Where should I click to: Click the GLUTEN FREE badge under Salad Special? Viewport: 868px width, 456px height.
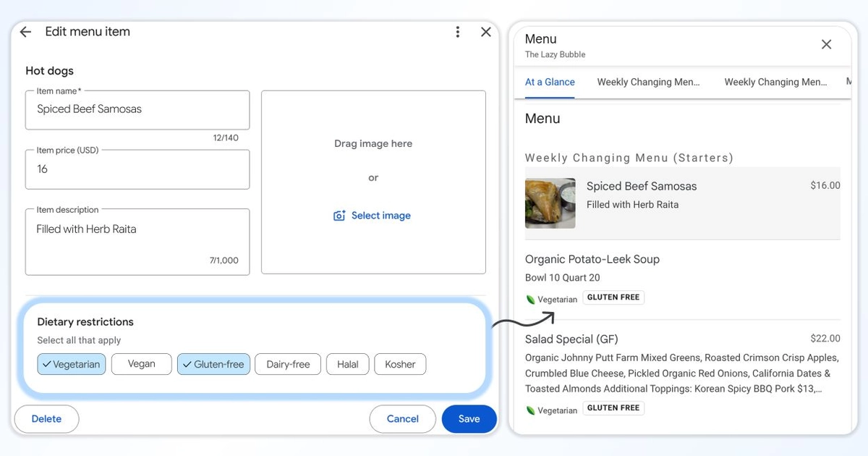coord(613,408)
